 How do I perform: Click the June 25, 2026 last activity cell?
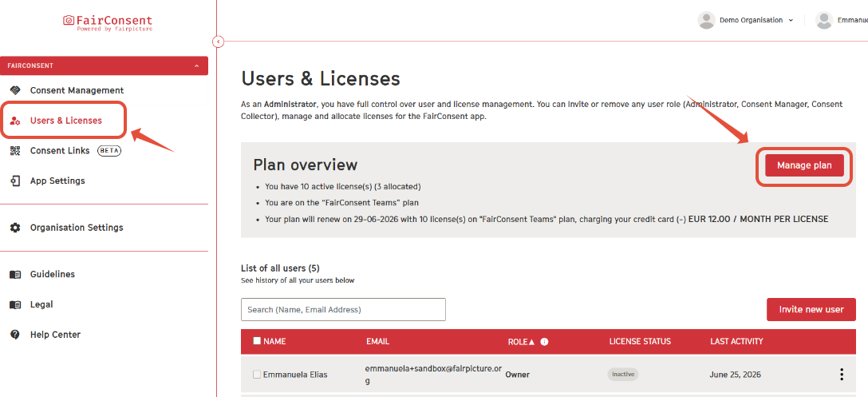pyautogui.click(x=735, y=375)
